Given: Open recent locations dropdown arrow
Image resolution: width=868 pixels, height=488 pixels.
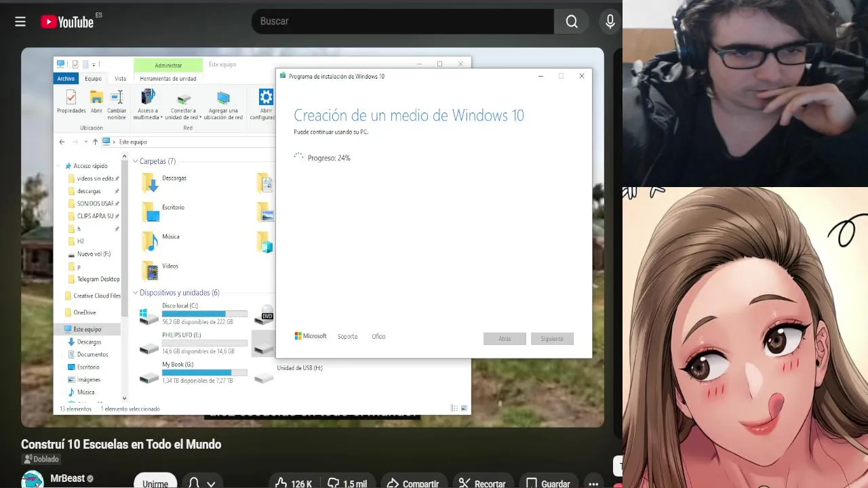Looking at the screenshot, I should pos(85,142).
